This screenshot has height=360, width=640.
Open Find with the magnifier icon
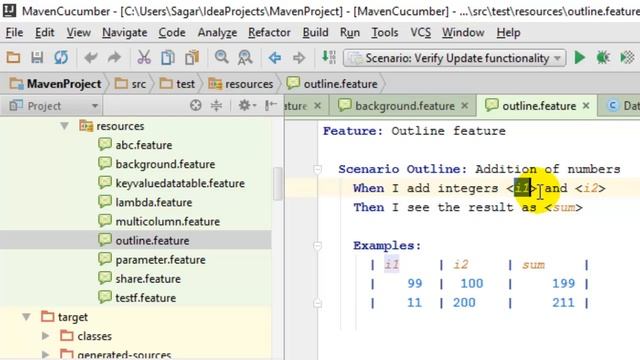221,58
